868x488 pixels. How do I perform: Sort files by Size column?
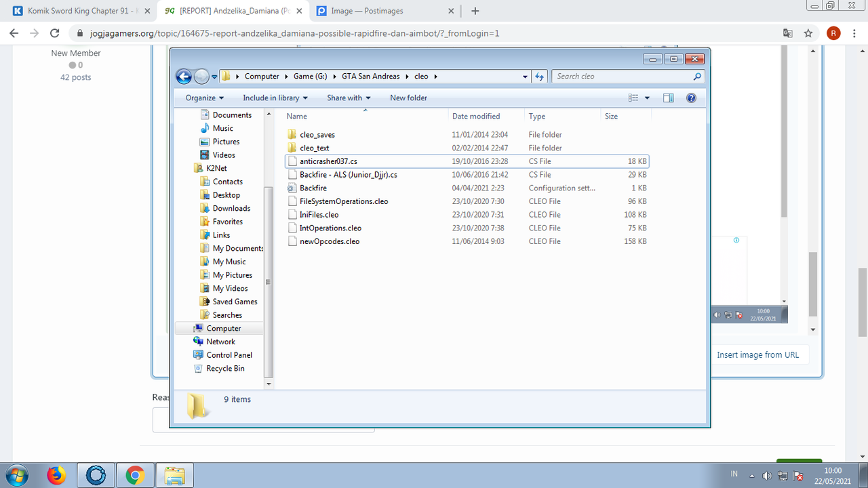coord(625,117)
